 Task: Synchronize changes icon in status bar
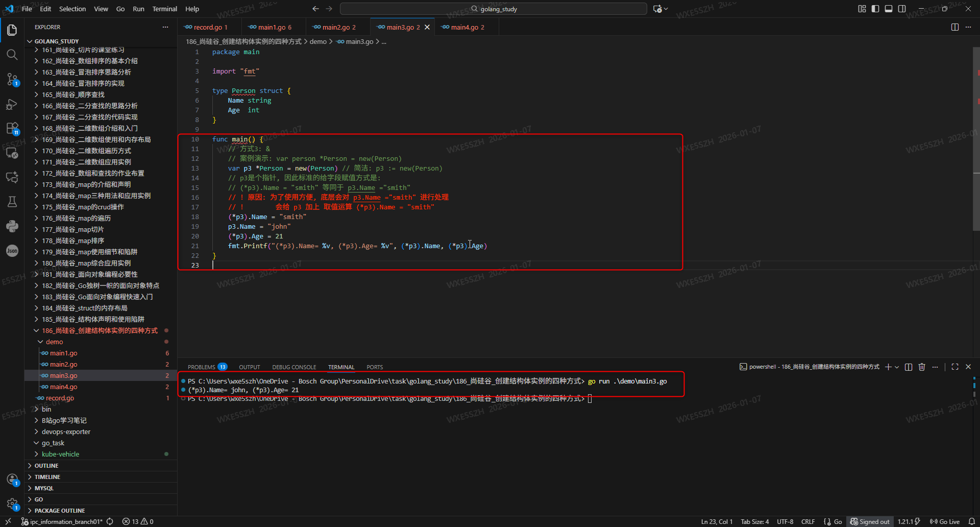pos(110,521)
